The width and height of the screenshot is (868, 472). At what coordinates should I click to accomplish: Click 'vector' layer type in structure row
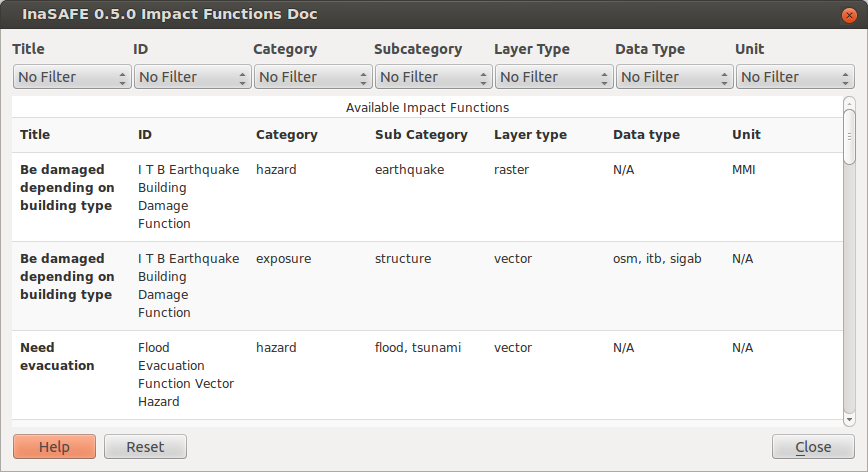click(x=513, y=258)
